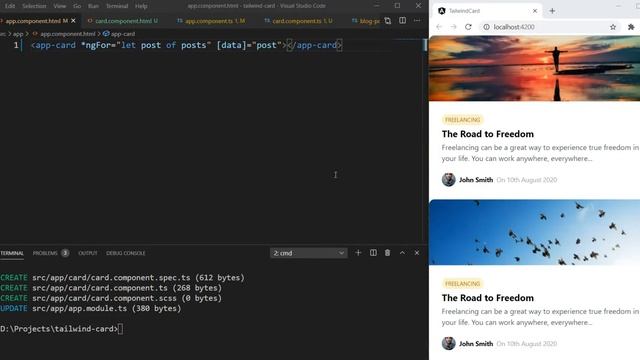The width and height of the screenshot is (640, 360).
Task: Close the terminal panel
Action: click(x=417, y=253)
